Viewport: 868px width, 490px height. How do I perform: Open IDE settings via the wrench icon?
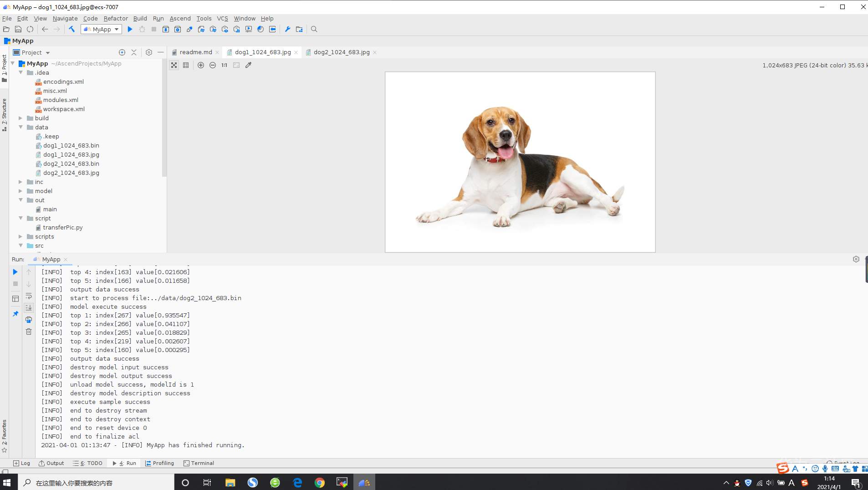pyautogui.click(x=287, y=29)
